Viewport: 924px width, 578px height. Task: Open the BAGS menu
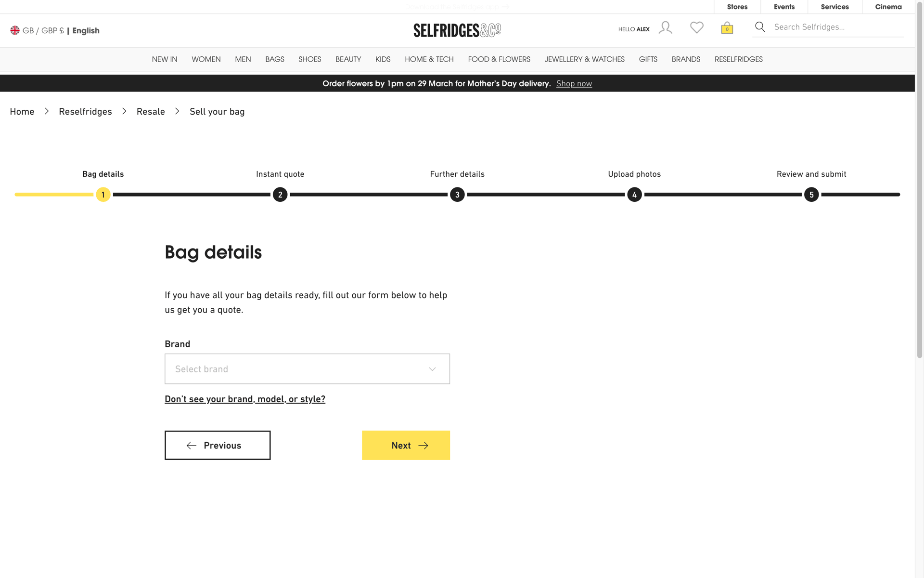(x=275, y=59)
